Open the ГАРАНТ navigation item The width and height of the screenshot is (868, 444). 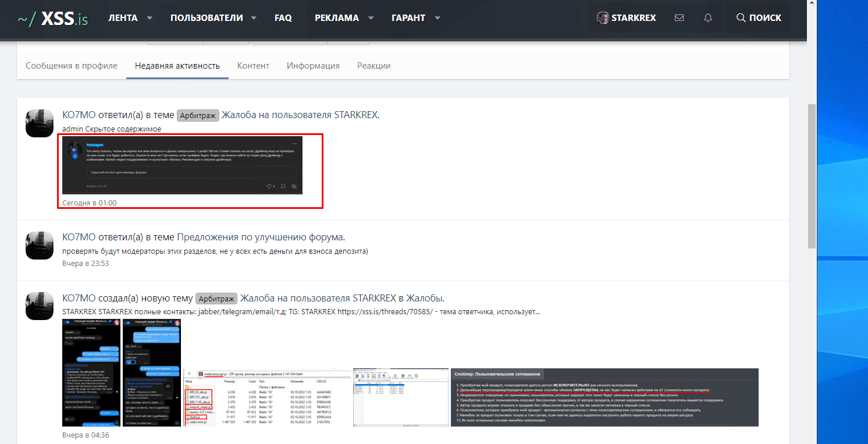click(408, 18)
